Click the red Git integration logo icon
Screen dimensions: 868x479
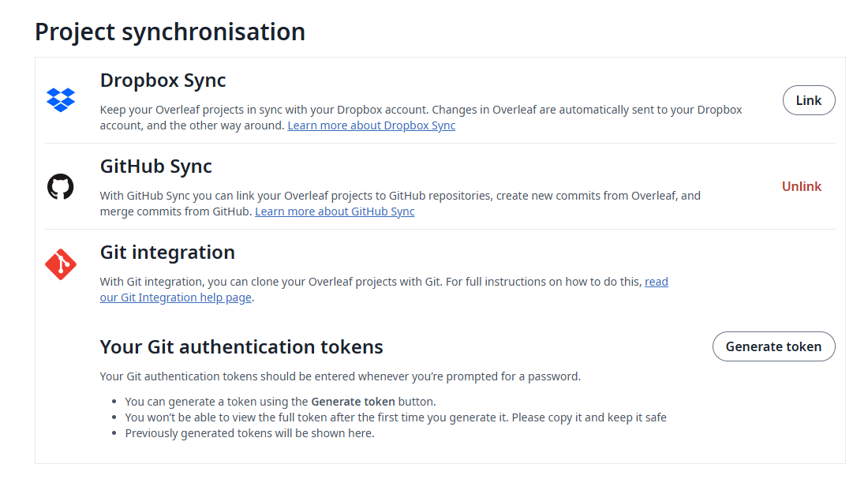pos(61,264)
